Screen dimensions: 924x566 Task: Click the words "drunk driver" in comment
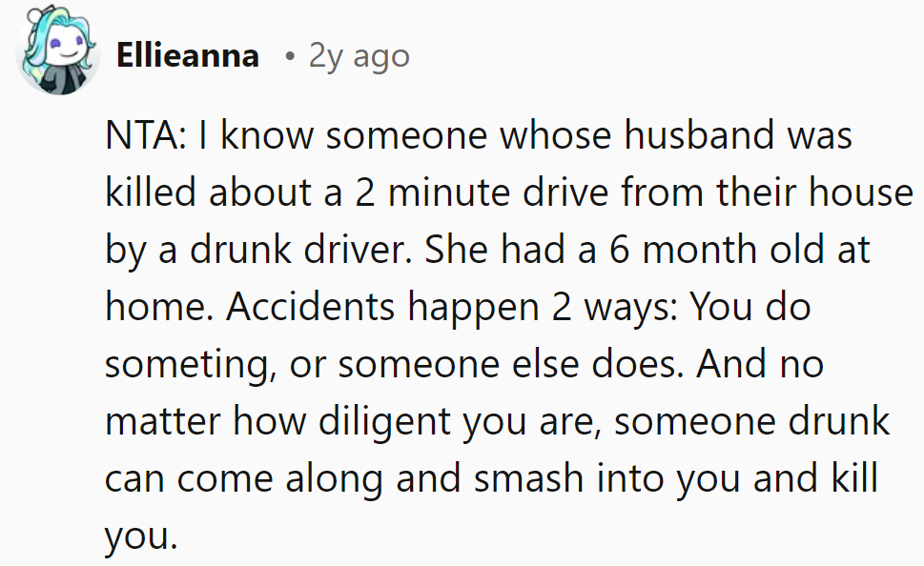[304, 251]
